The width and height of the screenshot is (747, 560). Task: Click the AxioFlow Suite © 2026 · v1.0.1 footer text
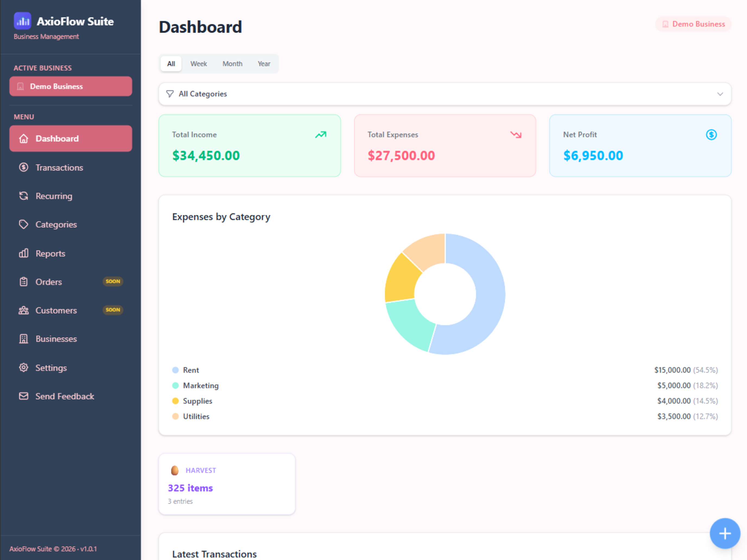pos(53,549)
